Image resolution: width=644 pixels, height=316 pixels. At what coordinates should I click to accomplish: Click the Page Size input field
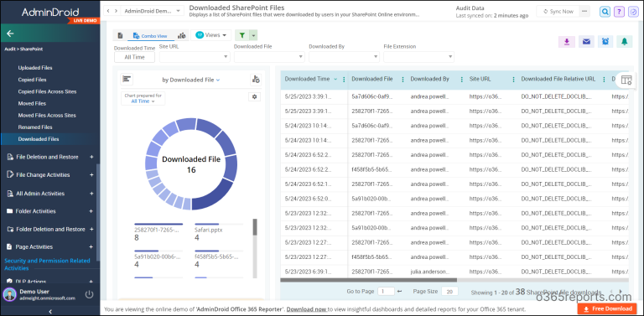point(449,292)
